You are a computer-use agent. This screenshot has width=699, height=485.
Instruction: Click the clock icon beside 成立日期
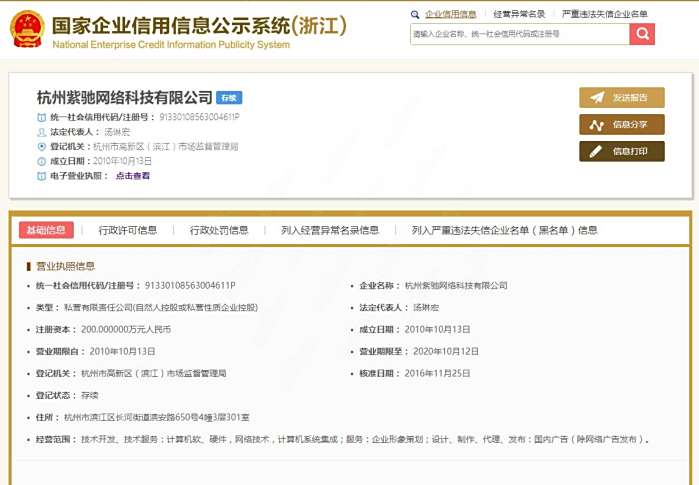click(41, 161)
